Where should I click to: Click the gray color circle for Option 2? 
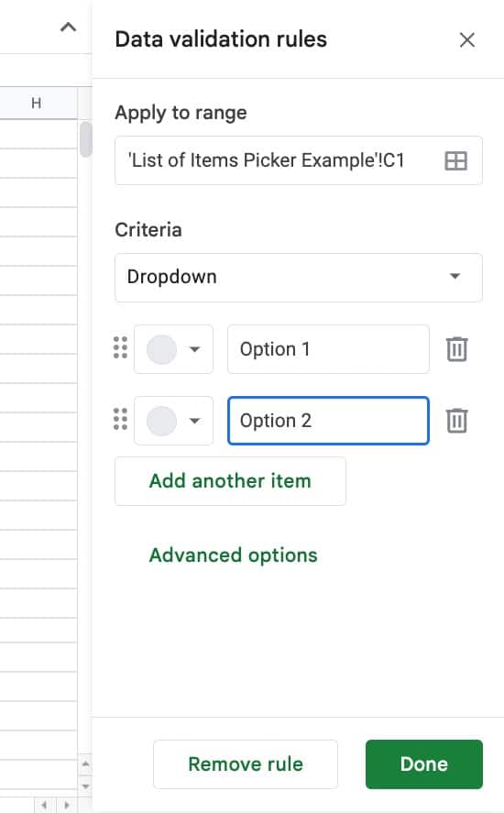162,421
